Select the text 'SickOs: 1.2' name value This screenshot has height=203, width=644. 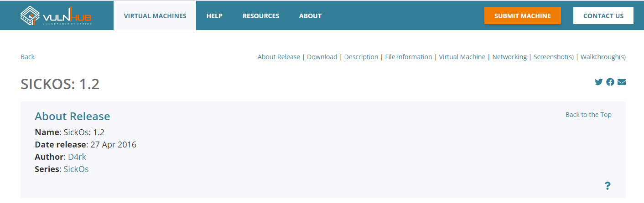pyautogui.click(x=84, y=132)
